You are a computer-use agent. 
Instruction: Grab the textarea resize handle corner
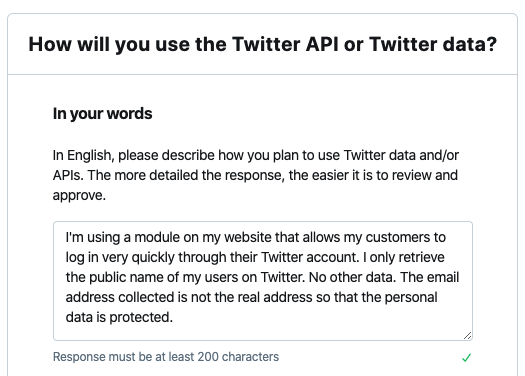point(468,335)
